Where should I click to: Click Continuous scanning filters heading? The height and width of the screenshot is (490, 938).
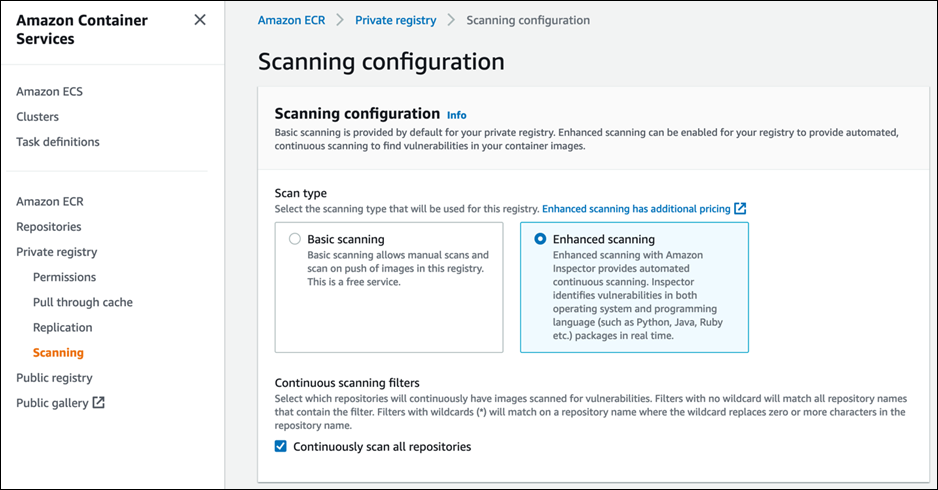click(x=347, y=383)
